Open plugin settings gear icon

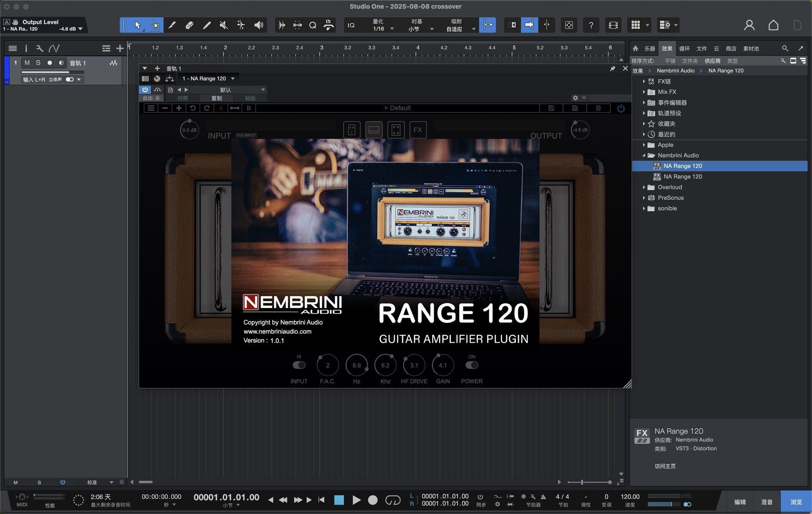pyautogui.click(x=575, y=98)
